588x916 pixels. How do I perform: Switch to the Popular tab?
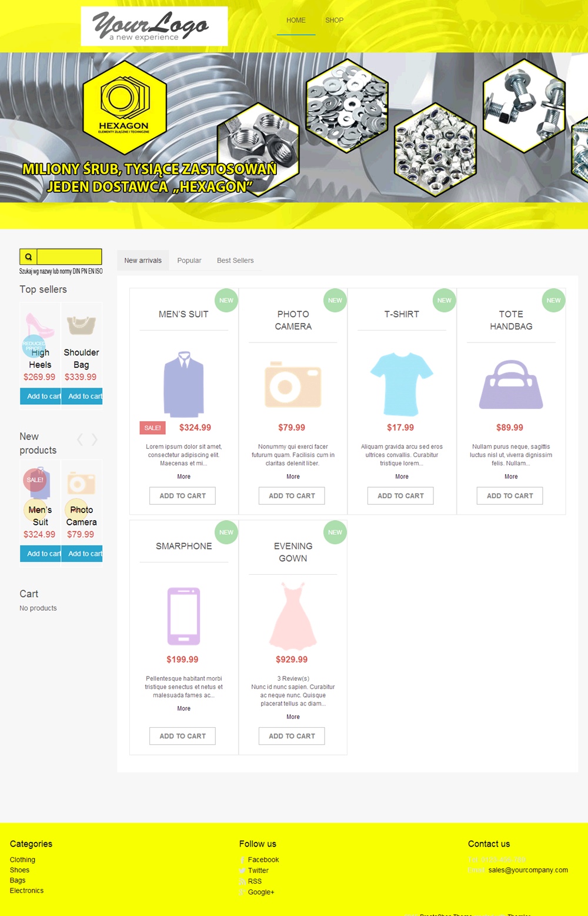point(189,261)
